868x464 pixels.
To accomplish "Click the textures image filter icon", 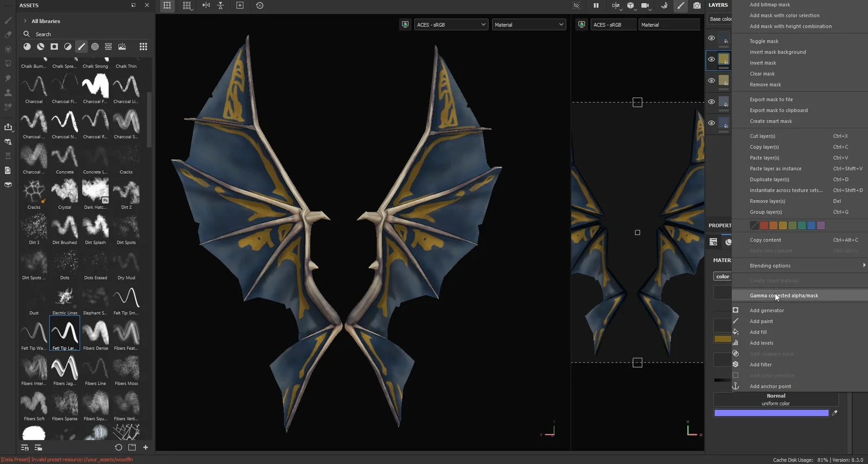I will pyautogui.click(x=122, y=47).
